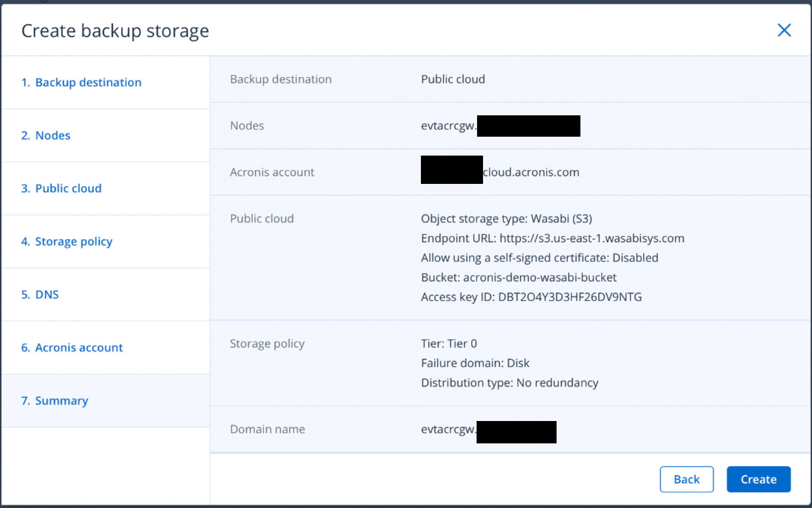Select the Storage policy step
The width and height of the screenshot is (812, 508).
point(67,242)
